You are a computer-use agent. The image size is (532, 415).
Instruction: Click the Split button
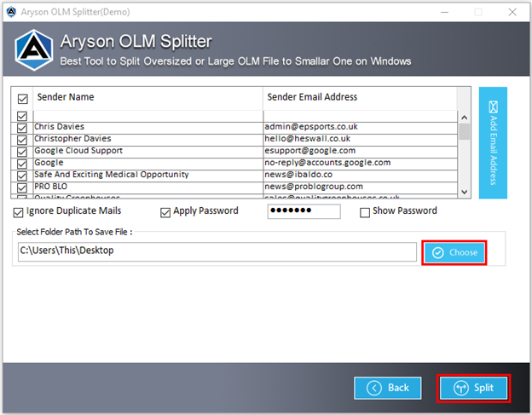click(x=474, y=388)
